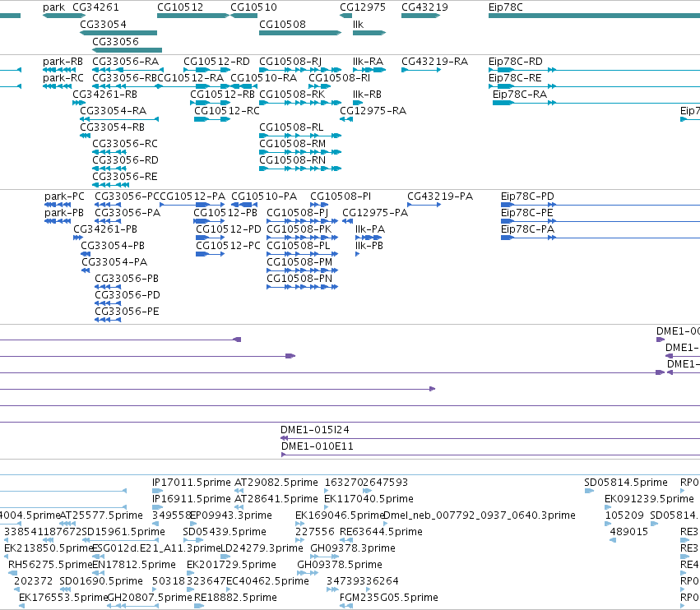Click the CG34261 gene label

coord(95,7)
